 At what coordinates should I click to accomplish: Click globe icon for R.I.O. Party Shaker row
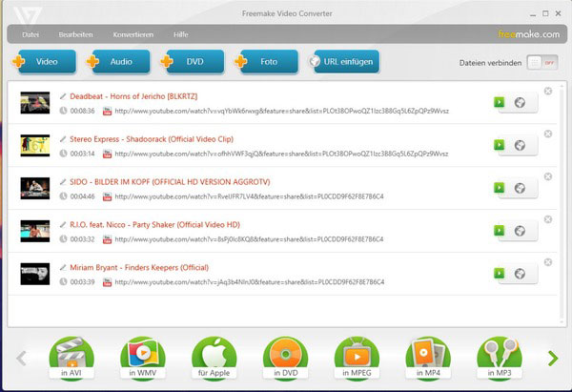520,231
